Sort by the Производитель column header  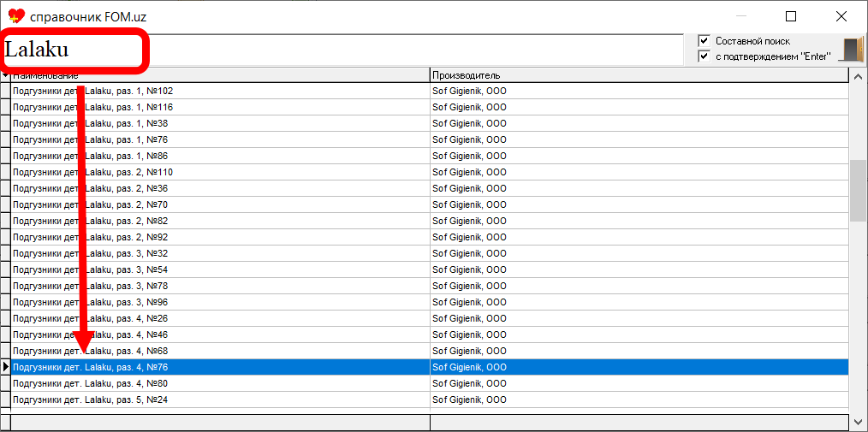click(x=639, y=76)
